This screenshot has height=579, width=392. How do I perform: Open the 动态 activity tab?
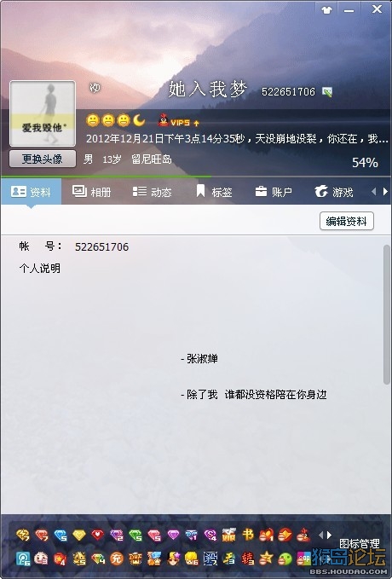pyautogui.click(x=152, y=192)
